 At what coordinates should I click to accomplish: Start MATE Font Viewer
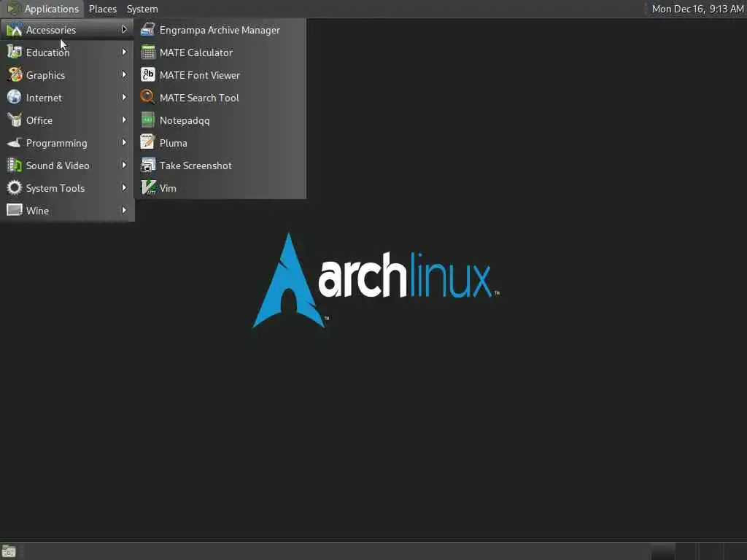point(220,75)
